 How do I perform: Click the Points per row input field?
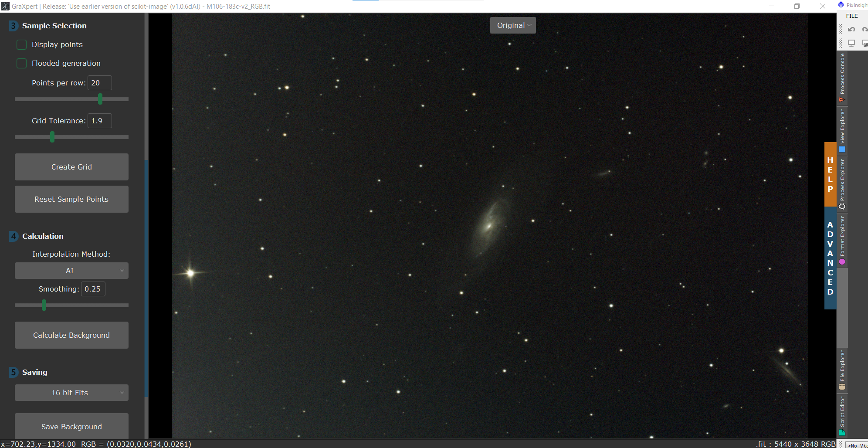click(x=100, y=83)
